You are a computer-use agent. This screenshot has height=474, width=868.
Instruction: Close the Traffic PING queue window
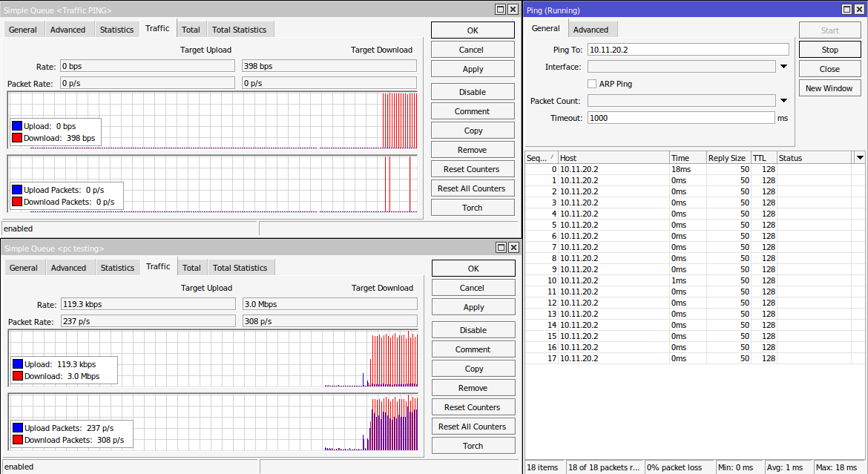[x=513, y=10]
